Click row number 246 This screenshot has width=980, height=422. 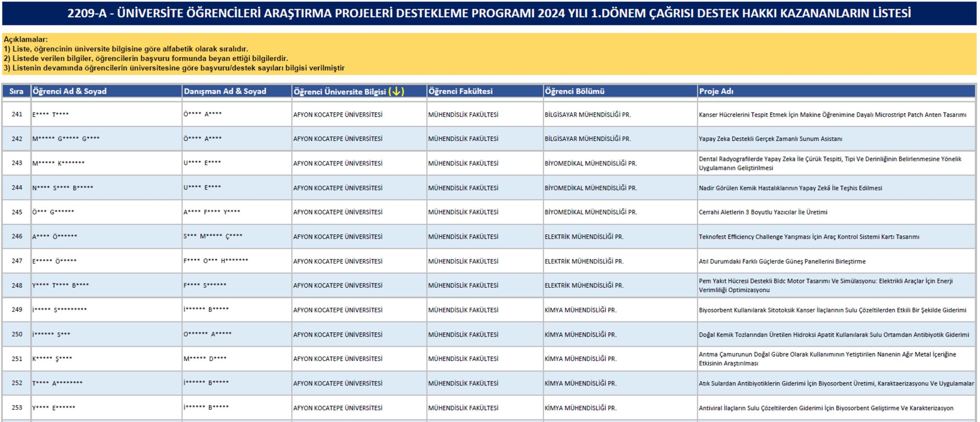pos(17,236)
